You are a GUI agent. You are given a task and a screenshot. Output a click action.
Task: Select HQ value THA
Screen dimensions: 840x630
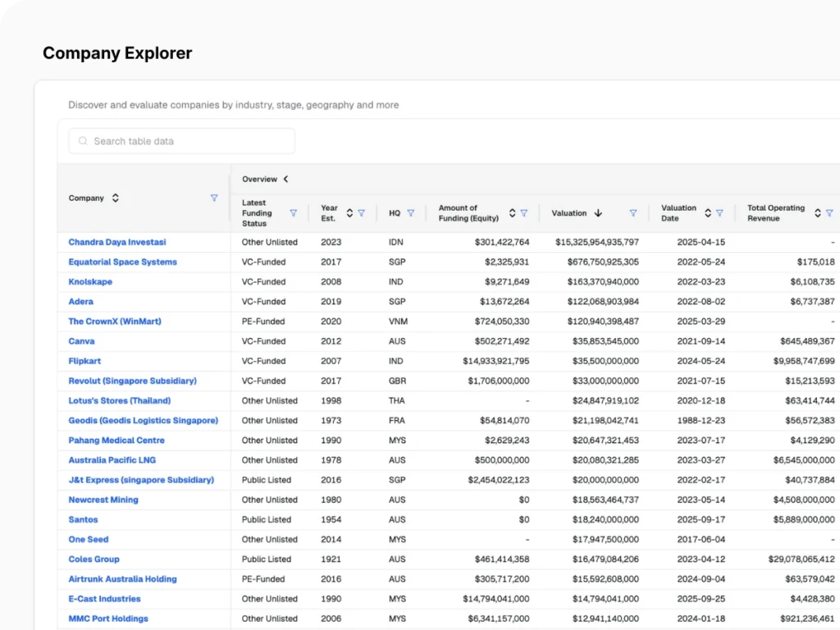coord(397,400)
